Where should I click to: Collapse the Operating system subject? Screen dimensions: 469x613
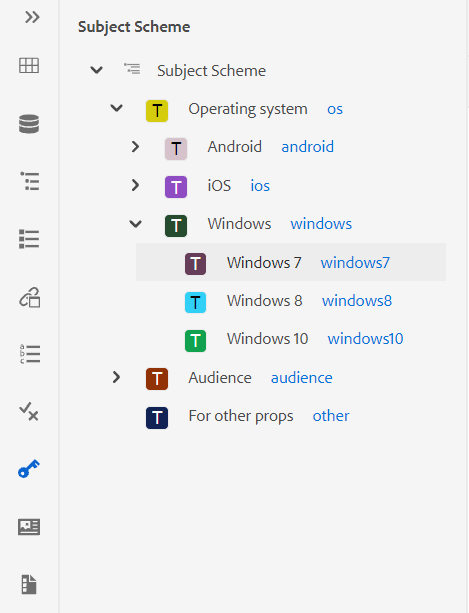pyautogui.click(x=116, y=108)
